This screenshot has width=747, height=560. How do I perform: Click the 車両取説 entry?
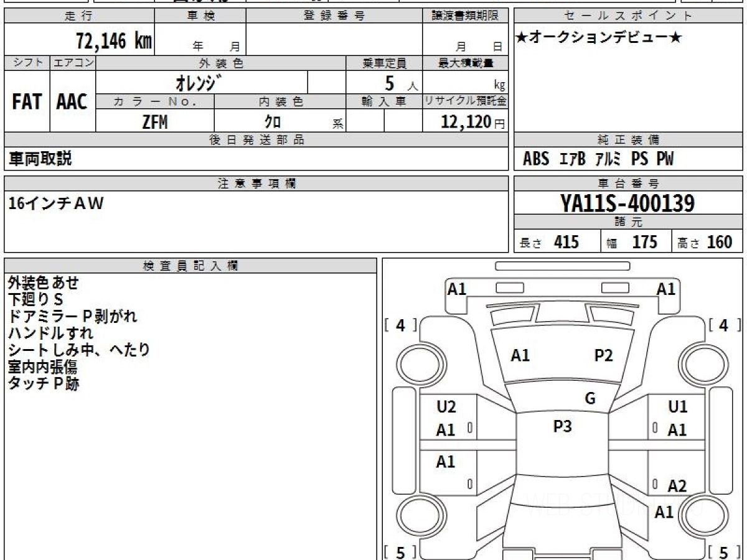point(40,159)
